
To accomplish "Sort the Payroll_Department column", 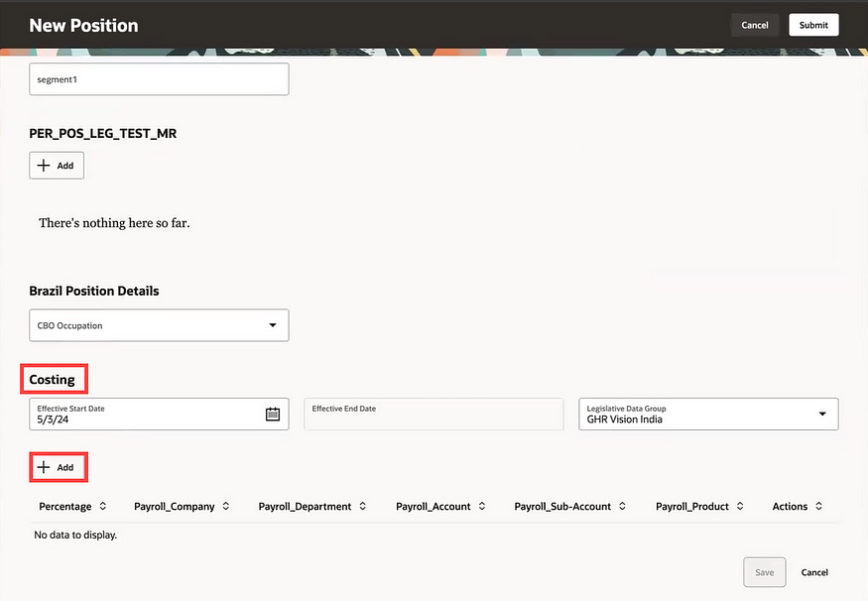I will (363, 507).
